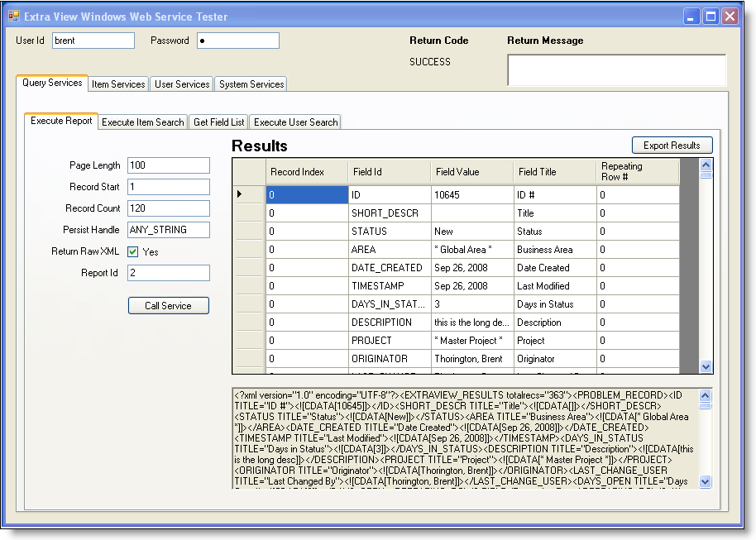Screen dimensions: 756x540
Task: Switch to the Execute Item Search tab
Action: pos(143,122)
